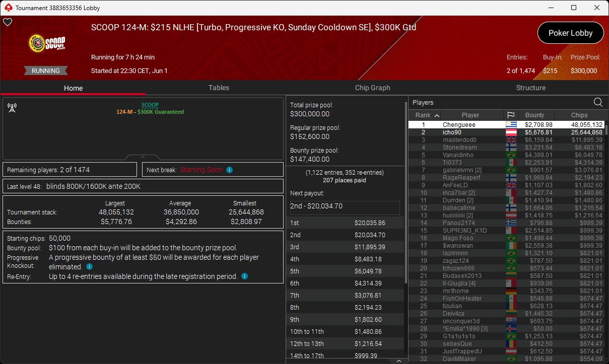Select player babecallme in the list
The height and width of the screenshot is (364, 609).
tap(506, 208)
